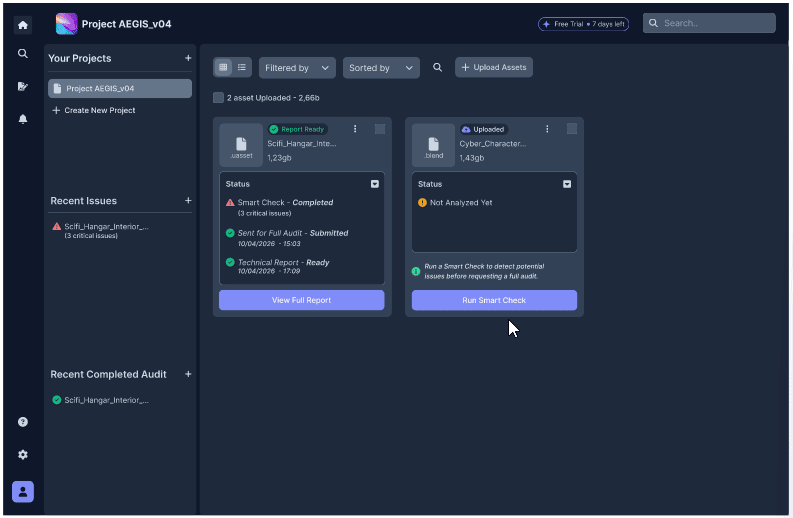Screen dimensions: 793x518
Task: Click the Not Analyzed Yet text
Action: (x=461, y=202)
